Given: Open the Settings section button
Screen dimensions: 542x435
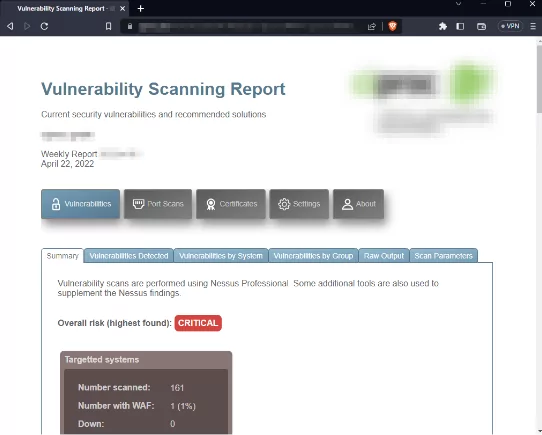Looking at the screenshot, I should coord(299,204).
